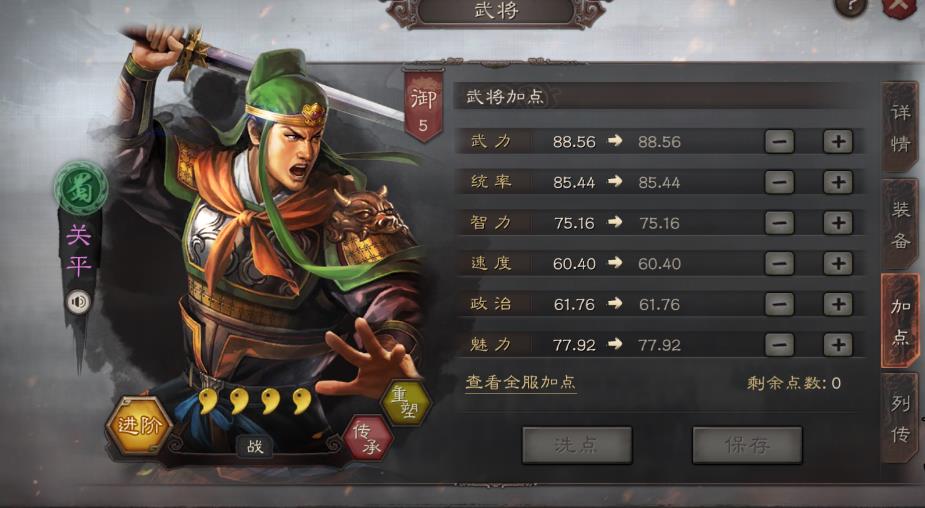The image size is (925, 508).
Task: Play Guan Ping's voice with speaker icon
Action: pos(78,303)
